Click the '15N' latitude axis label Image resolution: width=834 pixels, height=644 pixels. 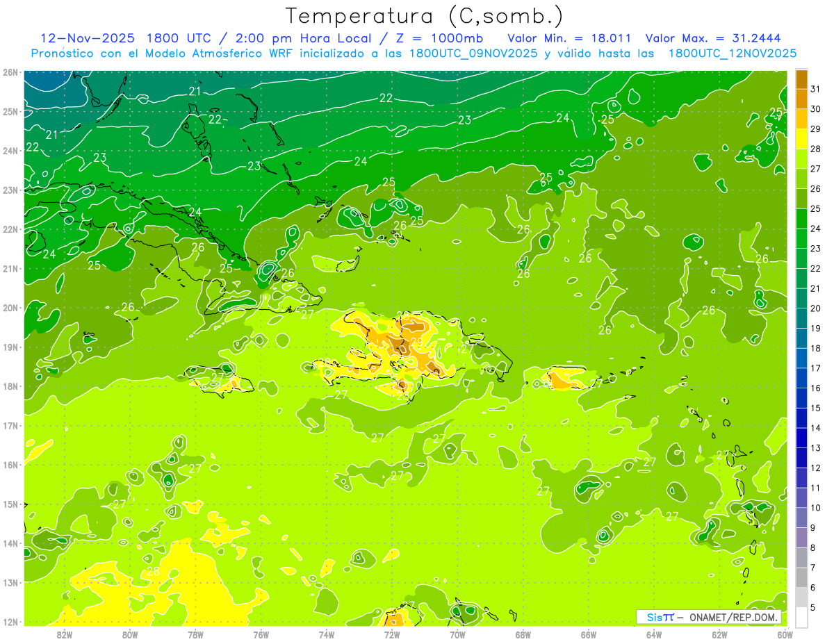(x=10, y=504)
